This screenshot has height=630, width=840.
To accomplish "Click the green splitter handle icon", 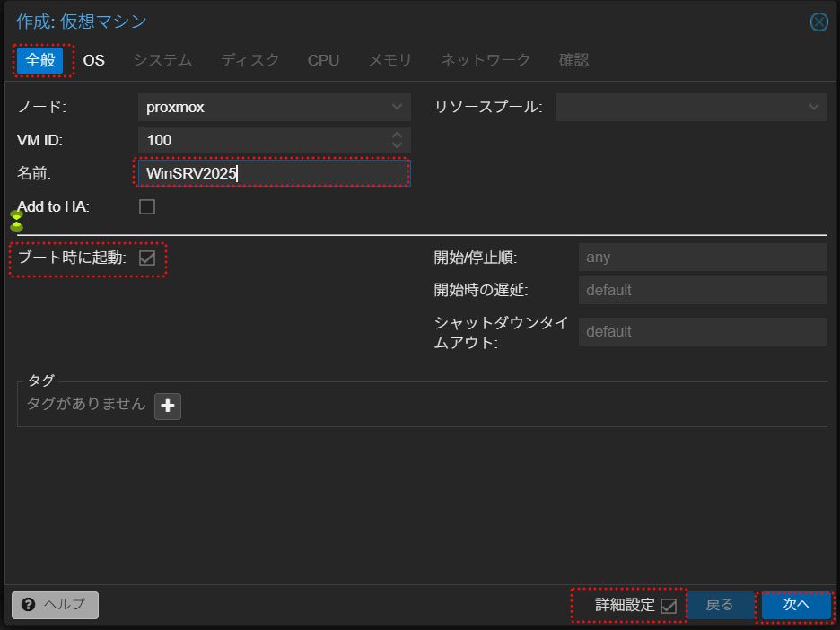I will (x=16, y=221).
